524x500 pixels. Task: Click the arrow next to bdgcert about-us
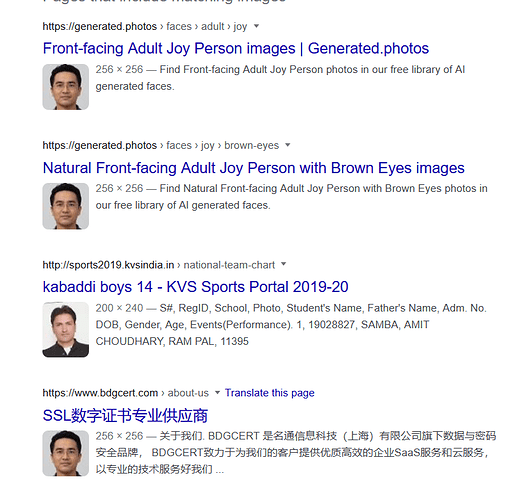(x=217, y=392)
